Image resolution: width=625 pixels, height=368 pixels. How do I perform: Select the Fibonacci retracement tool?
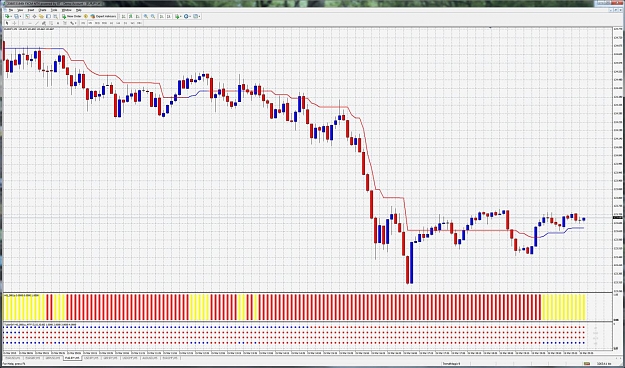pos(51,23)
